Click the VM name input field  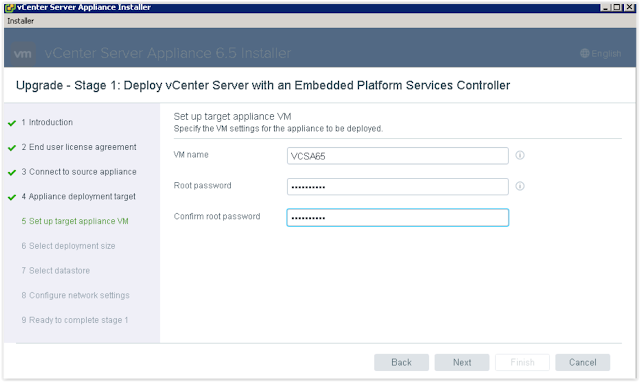point(398,156)
